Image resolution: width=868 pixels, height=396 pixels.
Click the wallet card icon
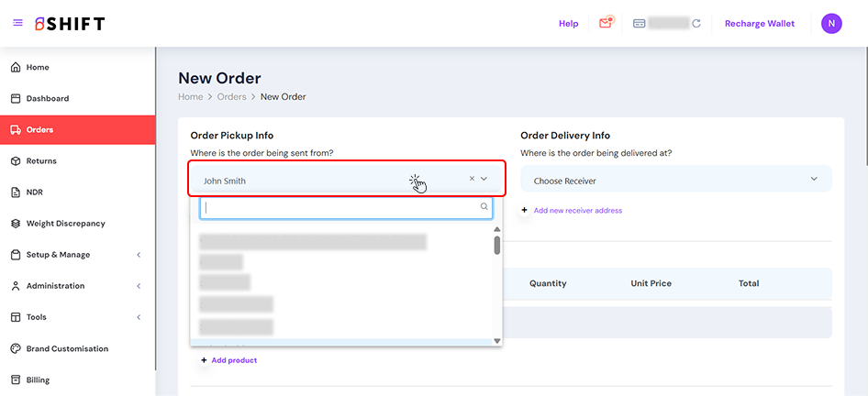pos(640,24)
